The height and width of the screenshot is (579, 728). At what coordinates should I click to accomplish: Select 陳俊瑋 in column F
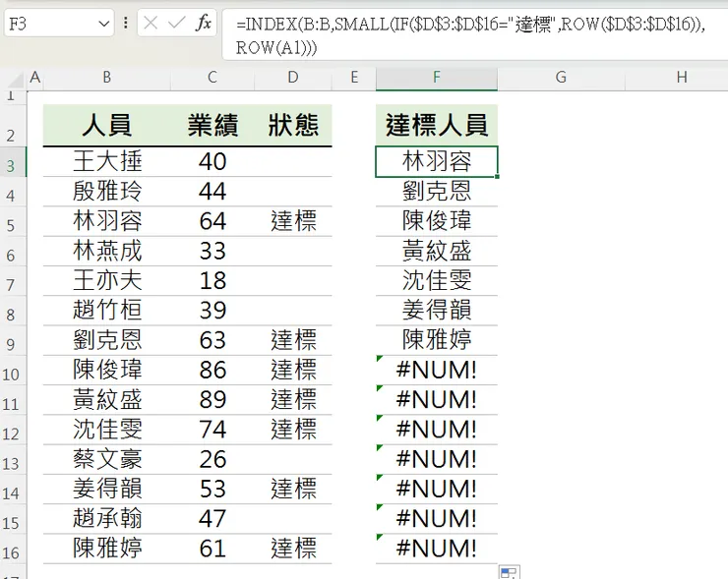pyautogui.click(x=437, y=221)
